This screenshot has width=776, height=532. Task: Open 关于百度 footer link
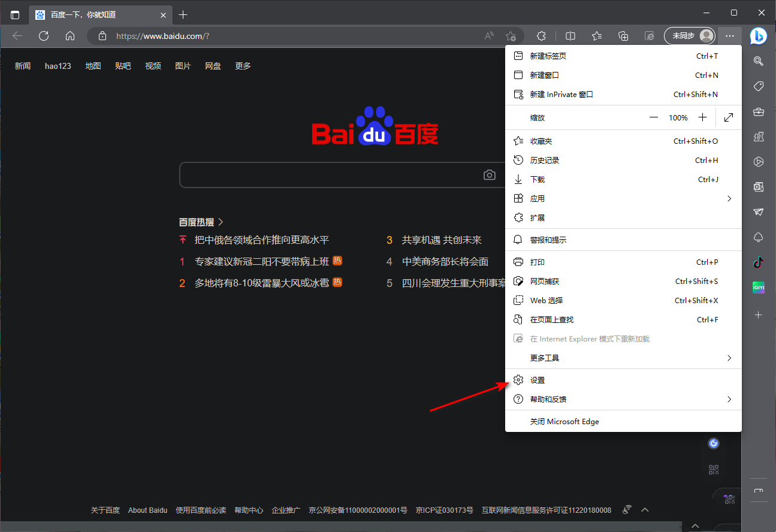(105, 510)
